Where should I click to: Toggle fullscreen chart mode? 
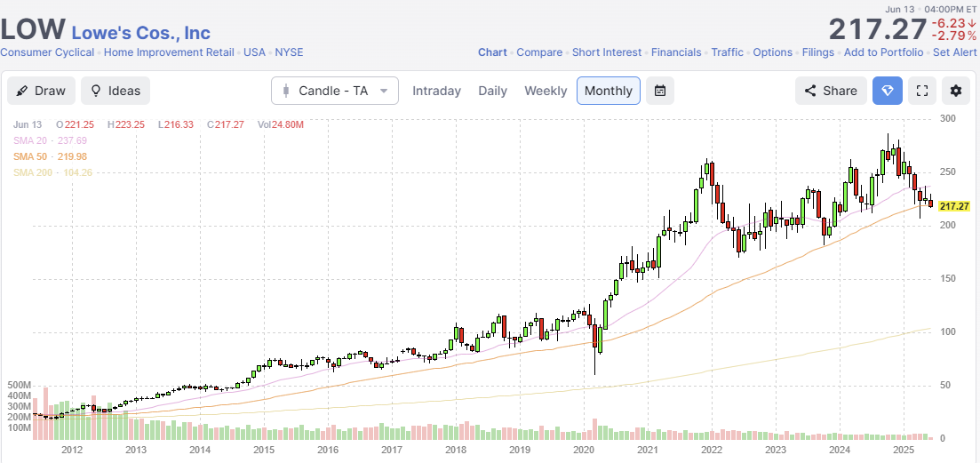coord(922,91)
